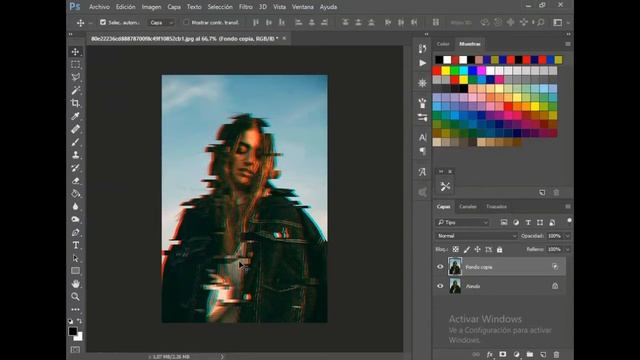Switch to the Color tab
The image size is (640, 360).
(x=443, y=44)
